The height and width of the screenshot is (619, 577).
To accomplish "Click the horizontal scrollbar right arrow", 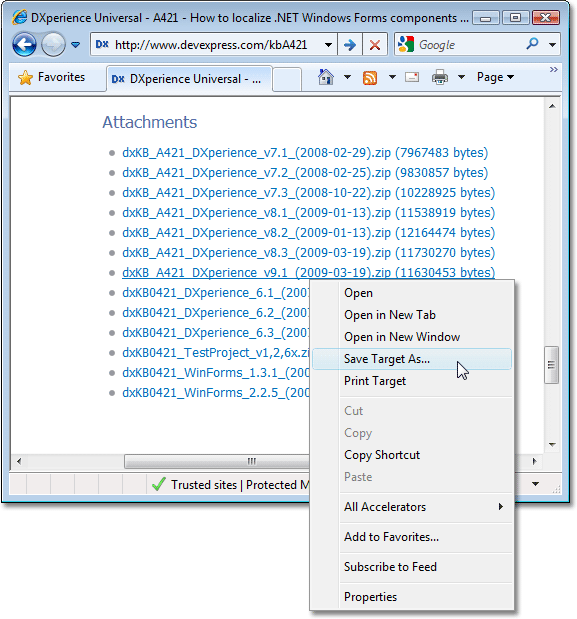I will (x=534, y=461).
